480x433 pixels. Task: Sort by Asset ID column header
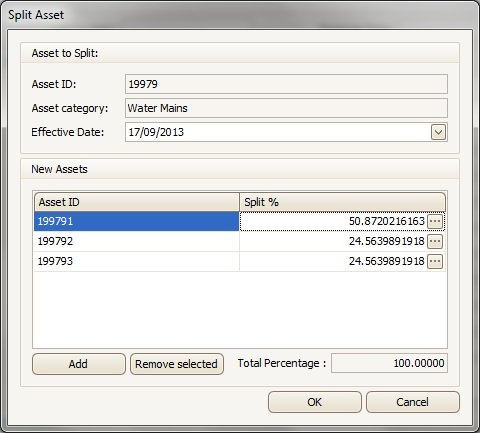coord(136,202)
